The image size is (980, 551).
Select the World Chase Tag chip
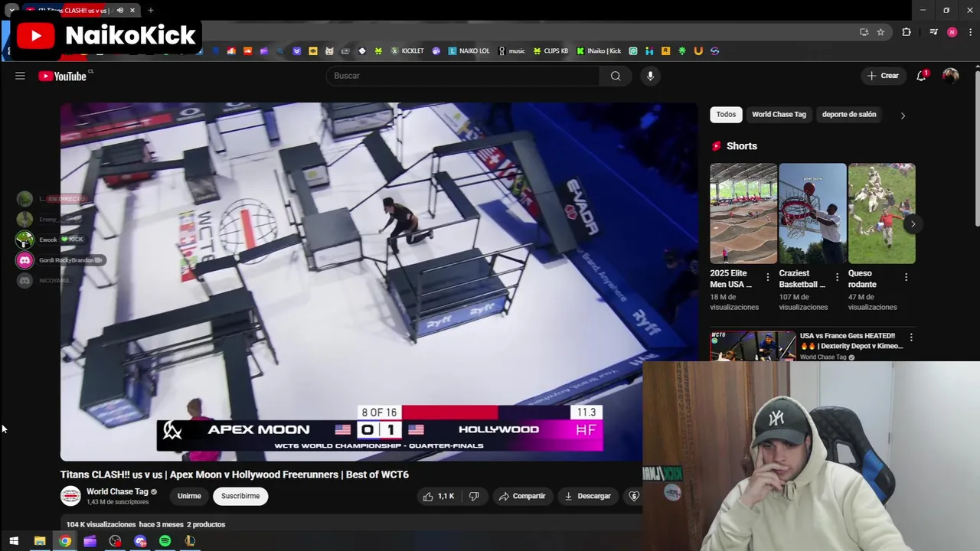(779, 114)
